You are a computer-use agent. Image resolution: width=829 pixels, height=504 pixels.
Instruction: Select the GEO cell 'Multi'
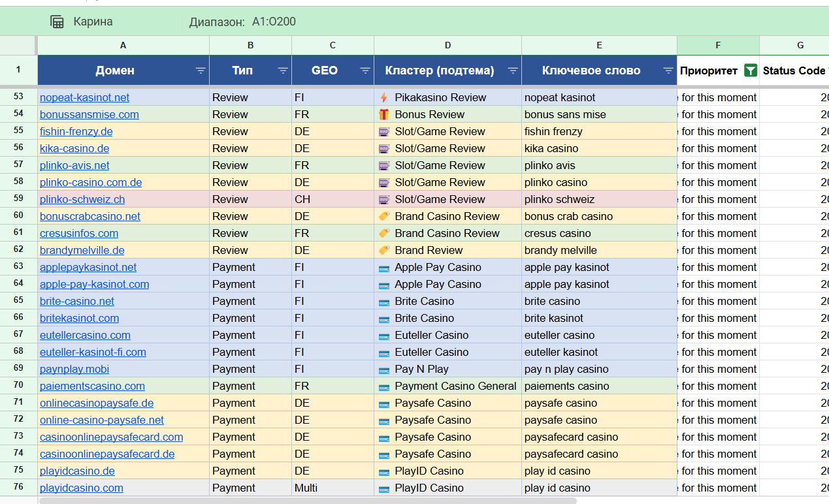pos(333,488)
